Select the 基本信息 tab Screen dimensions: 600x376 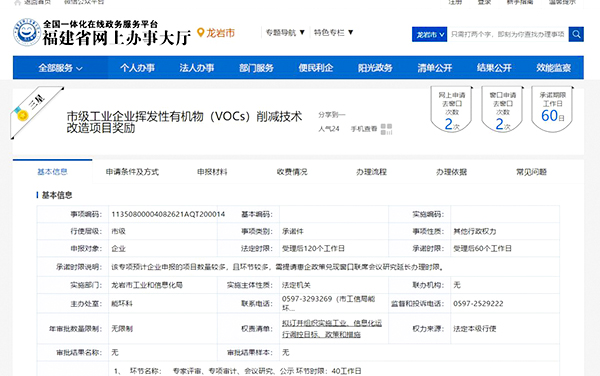point(52,172)
